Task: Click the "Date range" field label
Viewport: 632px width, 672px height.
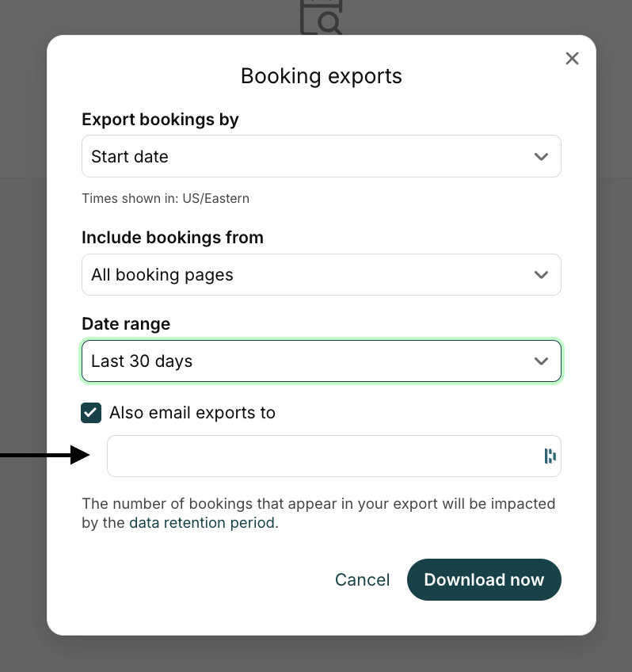Action: click(x=126, y=323)
